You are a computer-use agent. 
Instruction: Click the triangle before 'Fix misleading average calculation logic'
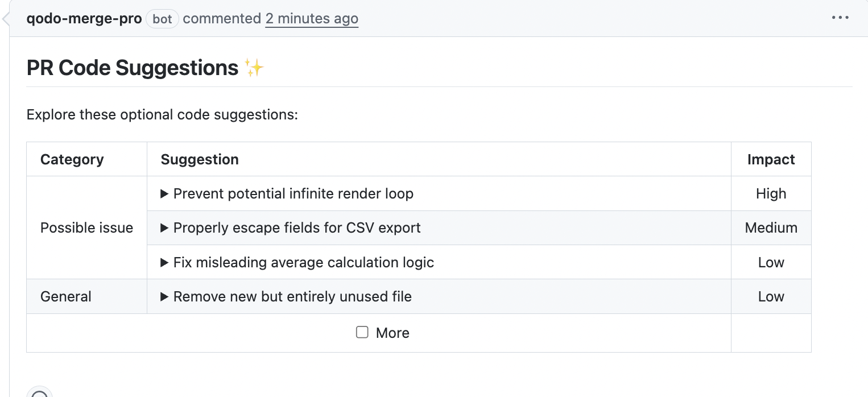164,262
